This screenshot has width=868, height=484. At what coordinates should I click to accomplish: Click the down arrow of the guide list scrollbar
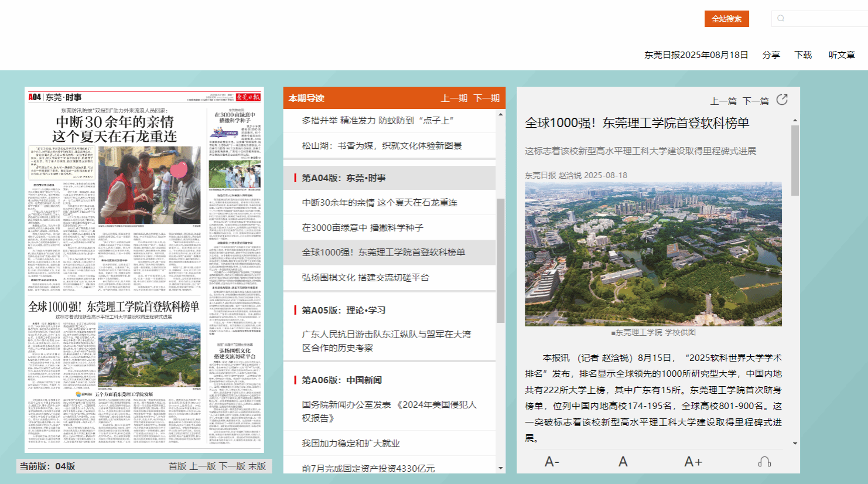point(501,468)
